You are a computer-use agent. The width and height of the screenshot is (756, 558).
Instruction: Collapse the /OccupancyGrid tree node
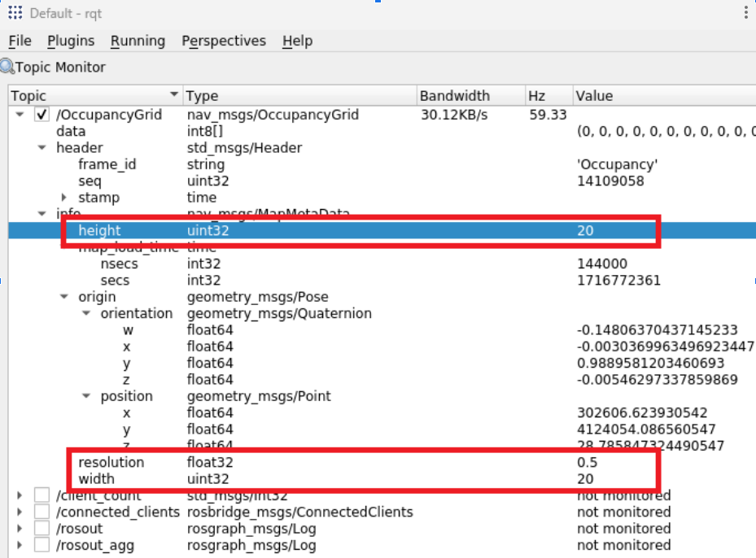click(20, 115)
